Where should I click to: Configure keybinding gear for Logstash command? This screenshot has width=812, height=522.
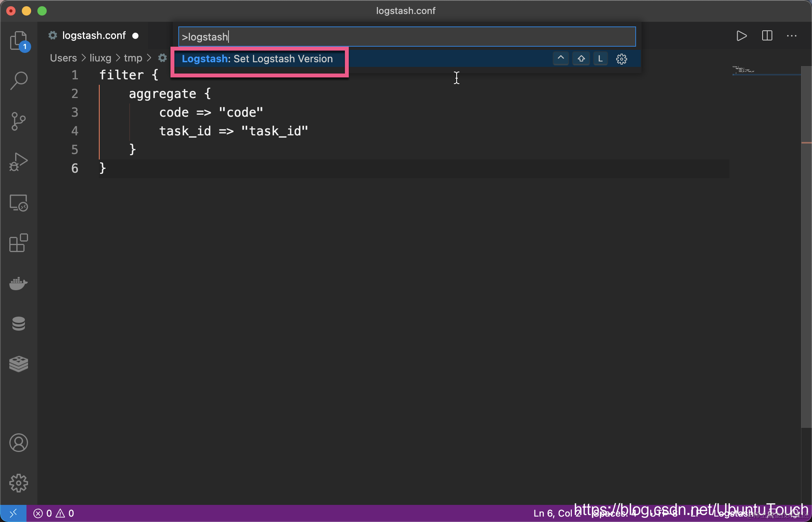[622, 59]
